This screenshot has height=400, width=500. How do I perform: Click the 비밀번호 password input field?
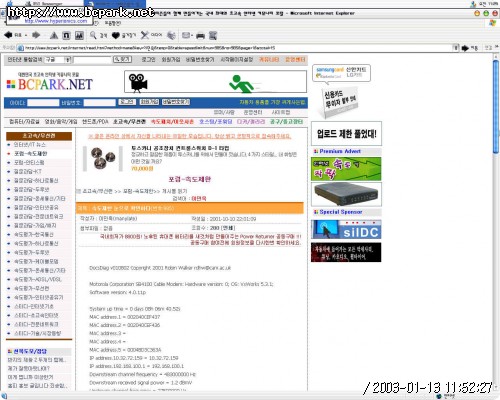coord(99,102)
